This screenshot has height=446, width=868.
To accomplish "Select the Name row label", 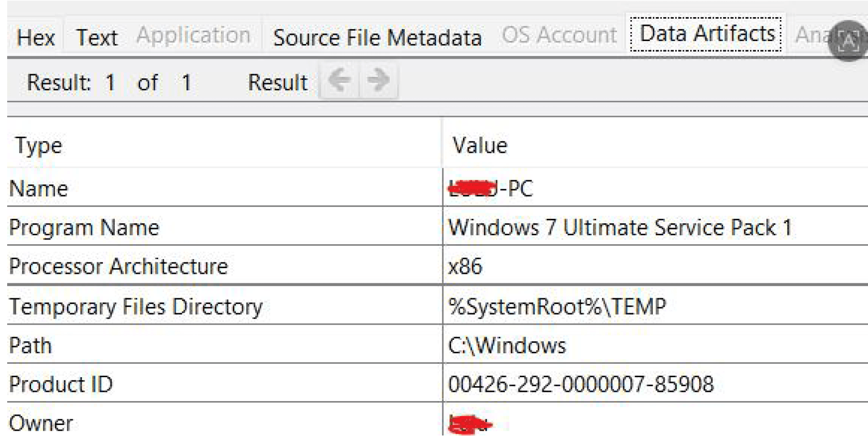I will coord(38,188).
